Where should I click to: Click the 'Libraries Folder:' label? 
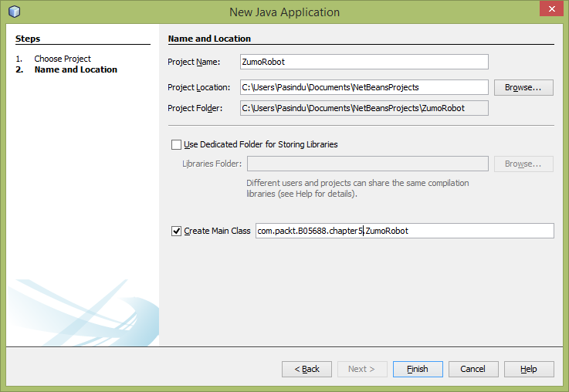click(212, 164)
